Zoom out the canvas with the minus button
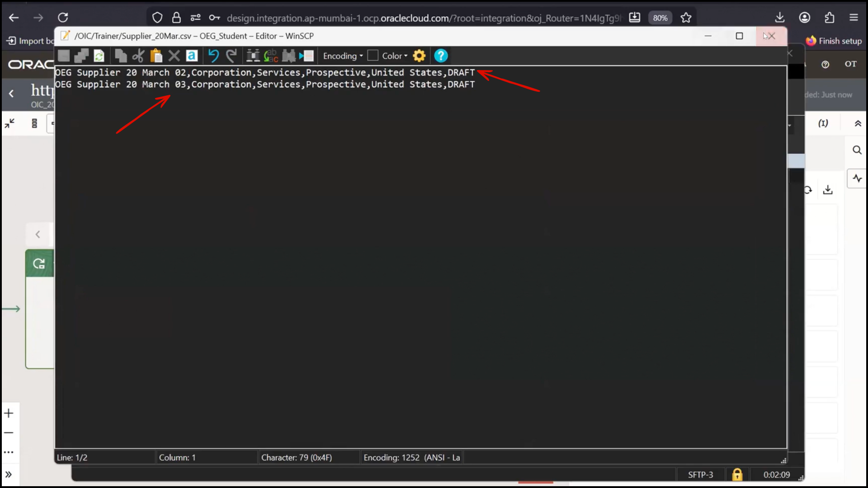This screenshot has height=488, width=868. (9, 432)
